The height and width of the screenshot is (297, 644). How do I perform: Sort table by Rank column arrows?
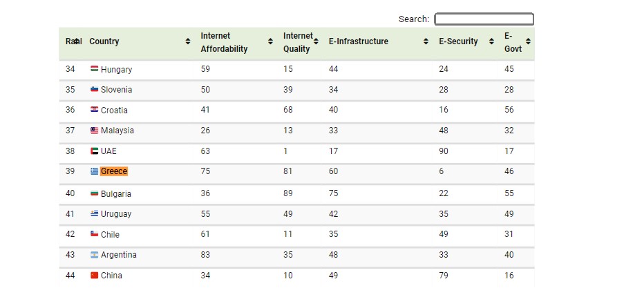point(77,41)
